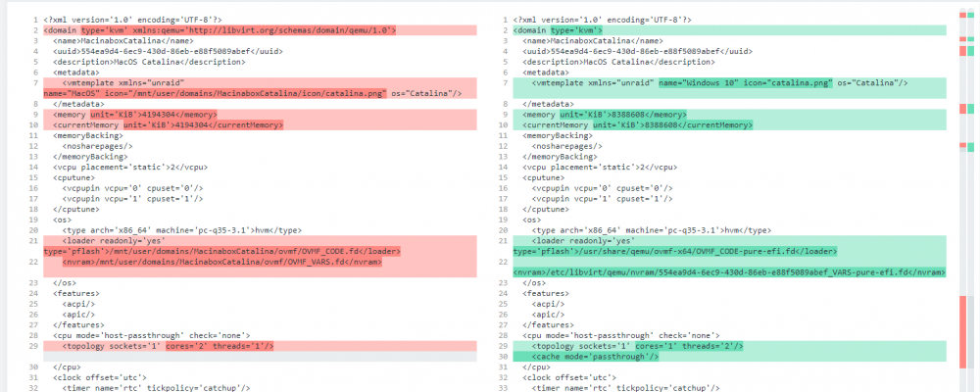Click the right pane <uuid> line
This screenshot has width=980, height=392.
(x=637, y=52)
